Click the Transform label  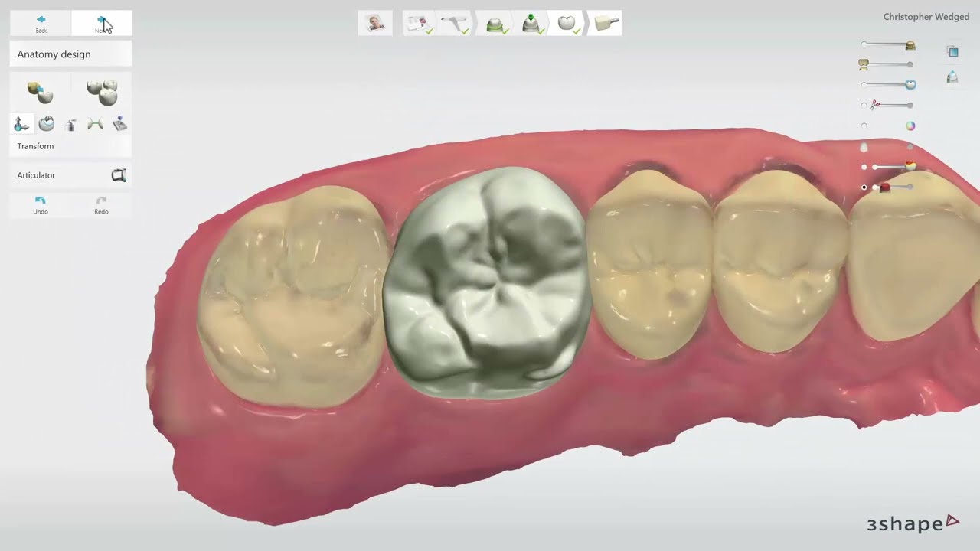coord(35,146)
